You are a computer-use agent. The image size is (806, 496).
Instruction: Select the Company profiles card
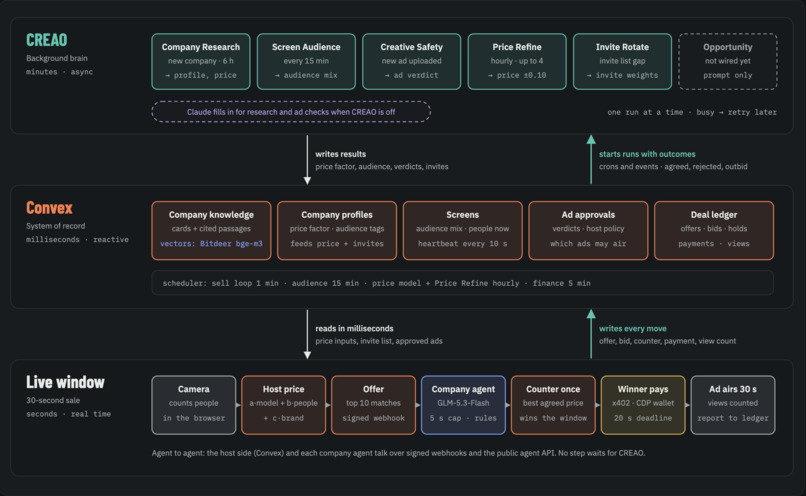[337, 230]
